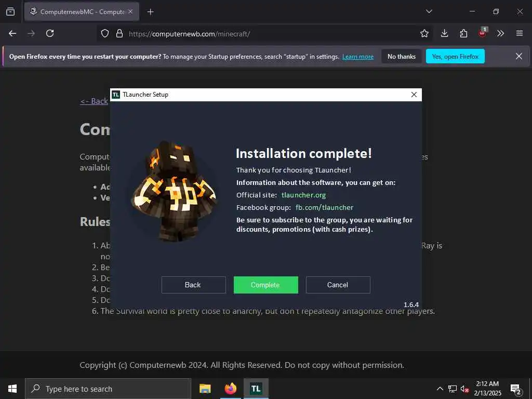The height and width of the screenshot is (399, 532).
Task: Click the taskbar search box
Action: click(x=108, y=389)
